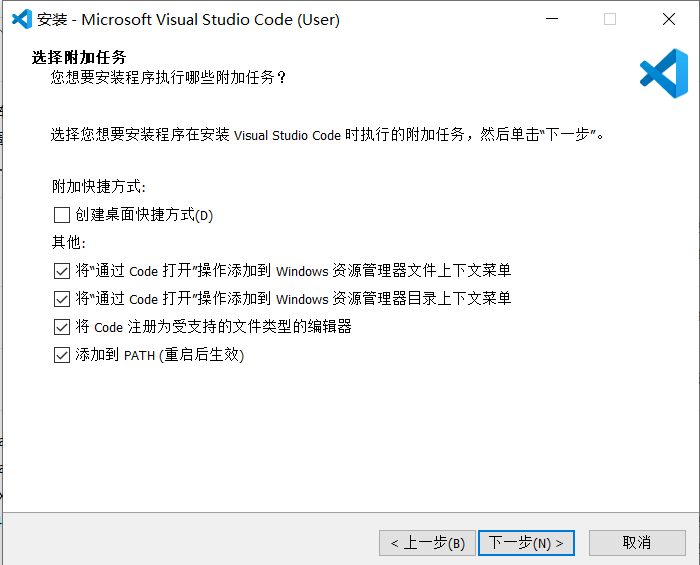The image size is (700, 565).
Task: Go back with the 上一步(B) button
Action: (426, 543)
